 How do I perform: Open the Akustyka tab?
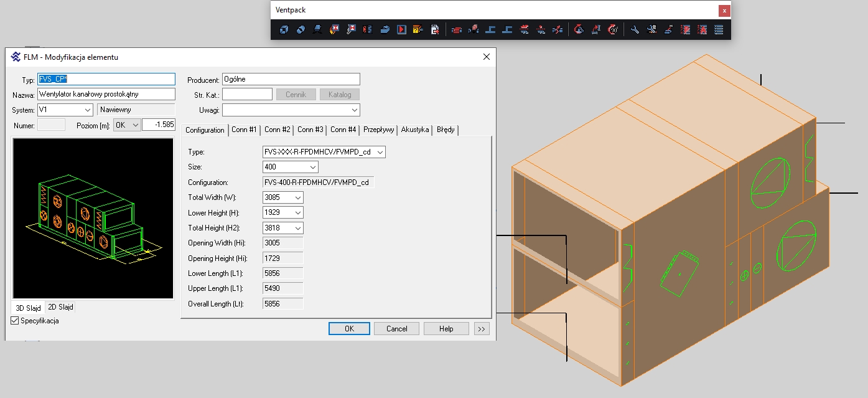[415, 130]
